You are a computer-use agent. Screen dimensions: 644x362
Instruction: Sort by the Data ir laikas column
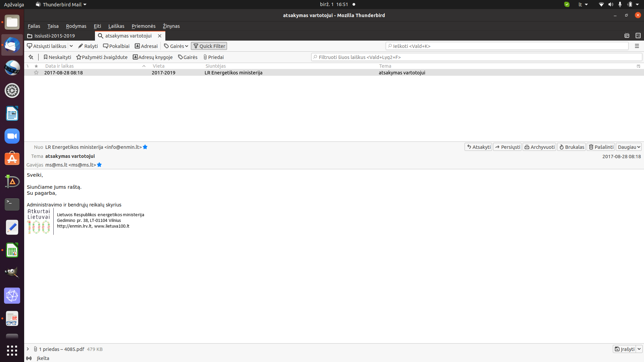coord(95,66)
